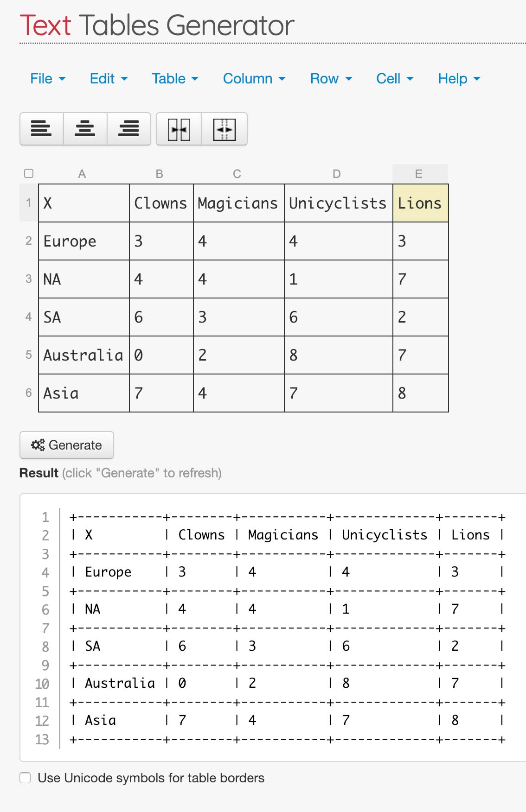Open the Column dropdown menu

[x=253, y=79]
